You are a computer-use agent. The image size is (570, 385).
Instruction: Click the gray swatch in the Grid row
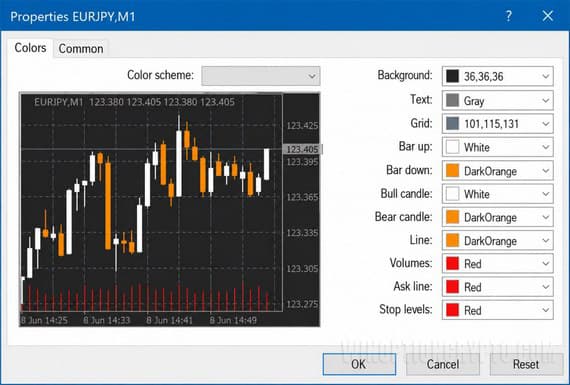click(452, 124)
